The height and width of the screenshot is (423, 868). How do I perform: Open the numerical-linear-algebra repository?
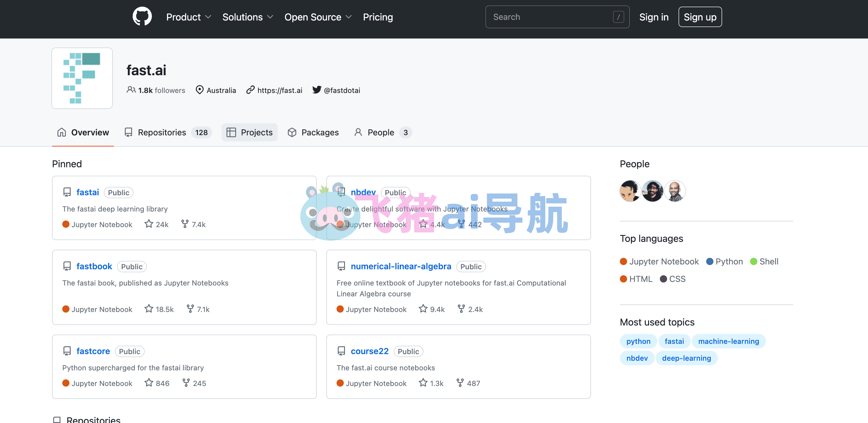pos(401,266)
